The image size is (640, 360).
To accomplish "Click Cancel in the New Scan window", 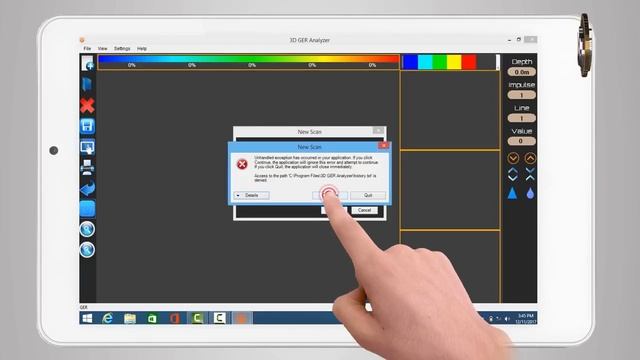I will (x=364, y=210).
